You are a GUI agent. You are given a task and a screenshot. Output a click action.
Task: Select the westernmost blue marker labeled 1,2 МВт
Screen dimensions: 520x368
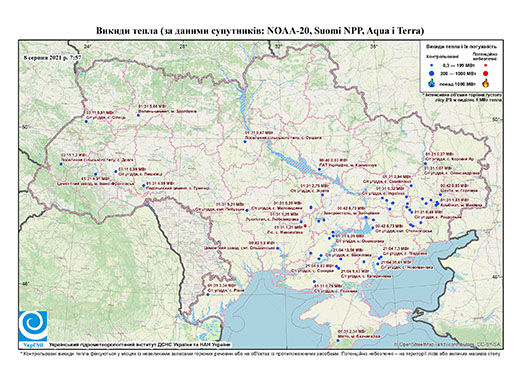pyautogui.click(x=61, y=164)
